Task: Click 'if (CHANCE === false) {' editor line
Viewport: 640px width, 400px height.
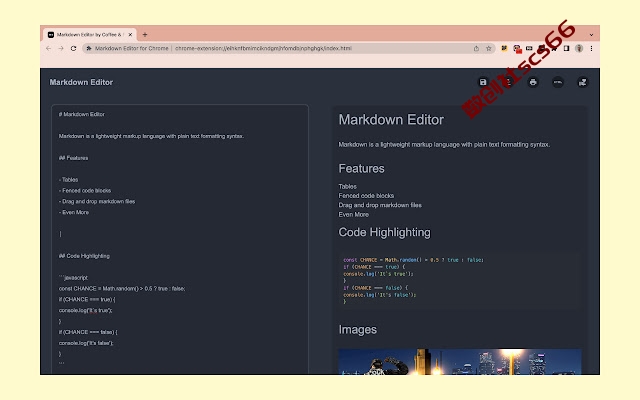Action: pyautogui.click(x=88, y=332)
